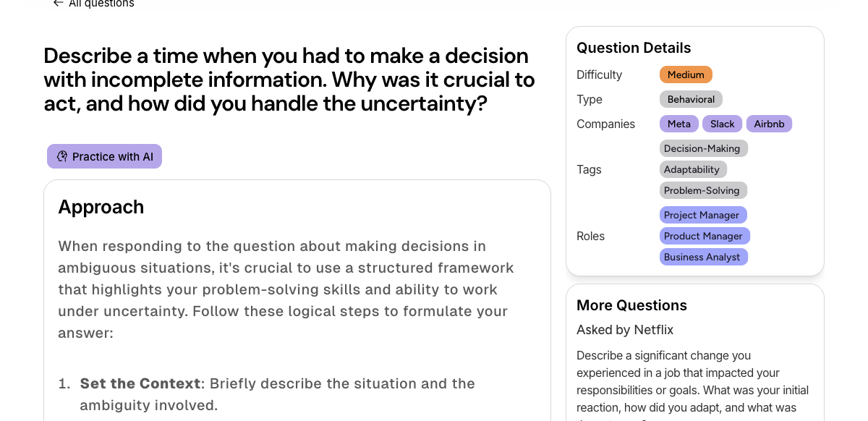Click the back arrow icon near All questions
This screenshot has height=421, width=868.
(57, 4)
